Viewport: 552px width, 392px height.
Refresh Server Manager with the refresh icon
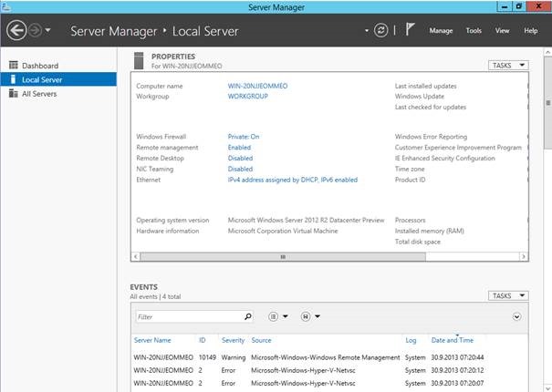click(380, 31)
